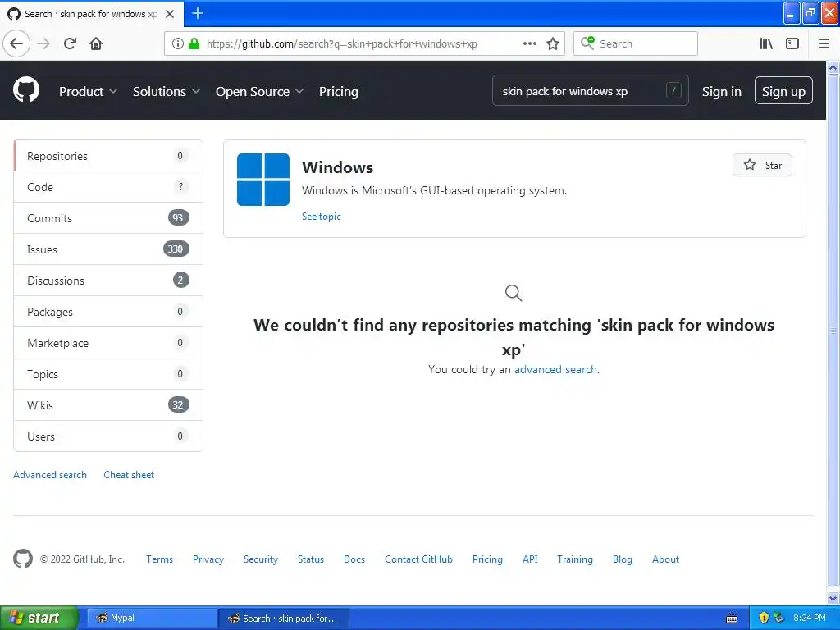
Task: Click the security shield tray icon
Action: click(x=764, y=618)
